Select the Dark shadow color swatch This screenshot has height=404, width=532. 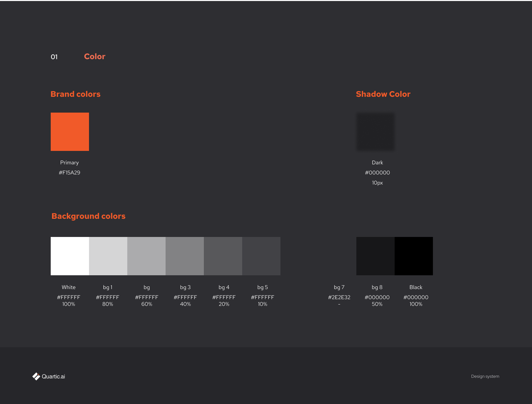pyautogui.click(x=375, y=132)
